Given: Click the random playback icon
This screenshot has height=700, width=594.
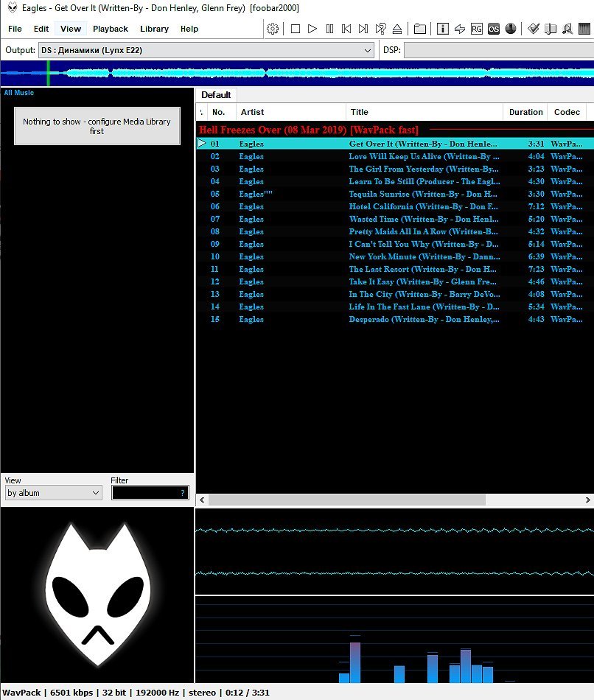Looking at the screenshot, I should [x=380, y=29].
